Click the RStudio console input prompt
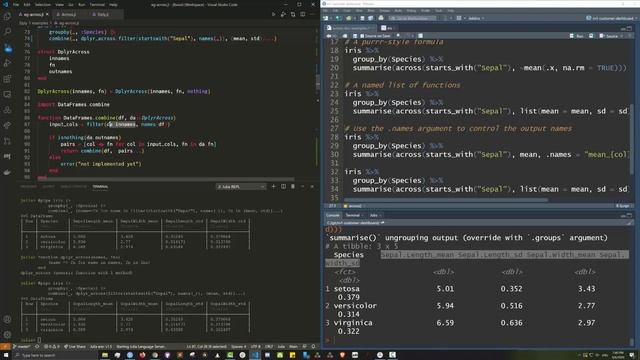 (478, 340)
